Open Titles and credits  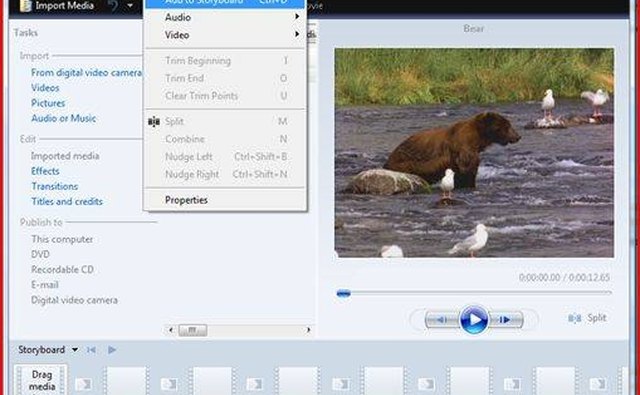pos(67,201)
